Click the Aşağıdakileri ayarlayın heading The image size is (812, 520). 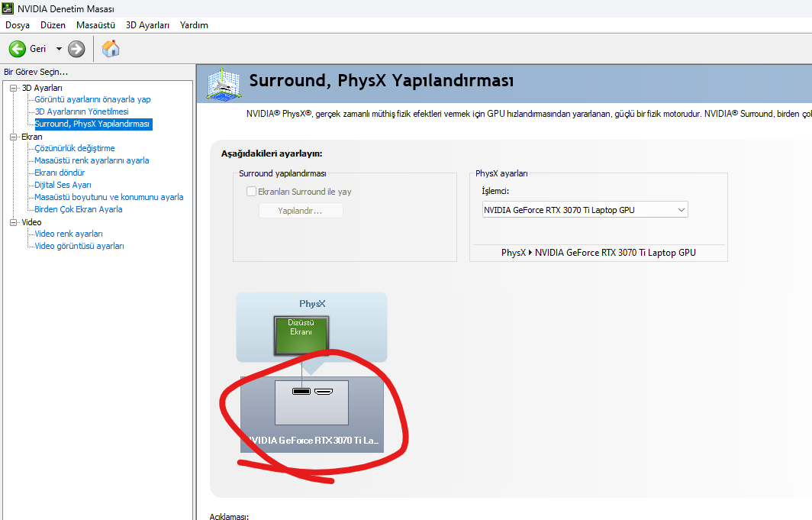272,153
